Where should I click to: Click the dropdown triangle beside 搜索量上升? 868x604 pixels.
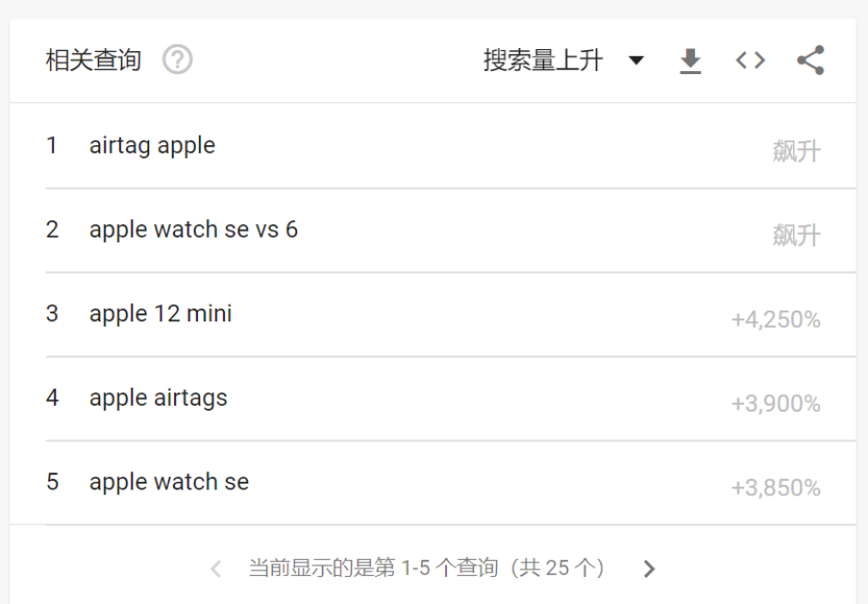coord(635,61)
